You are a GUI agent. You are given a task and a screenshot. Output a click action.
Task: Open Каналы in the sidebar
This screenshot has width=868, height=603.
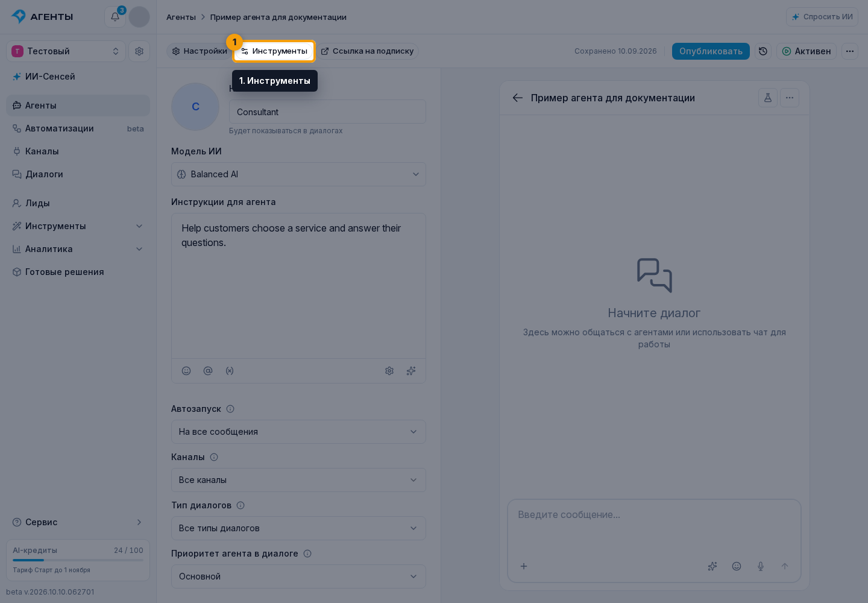click(78, 151)
